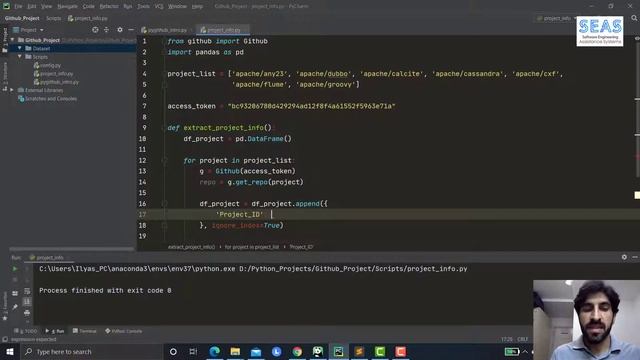The height and width of the screenshot is (360, 640).
Task: Click print icon in Run panel
Action: point(27,313)
